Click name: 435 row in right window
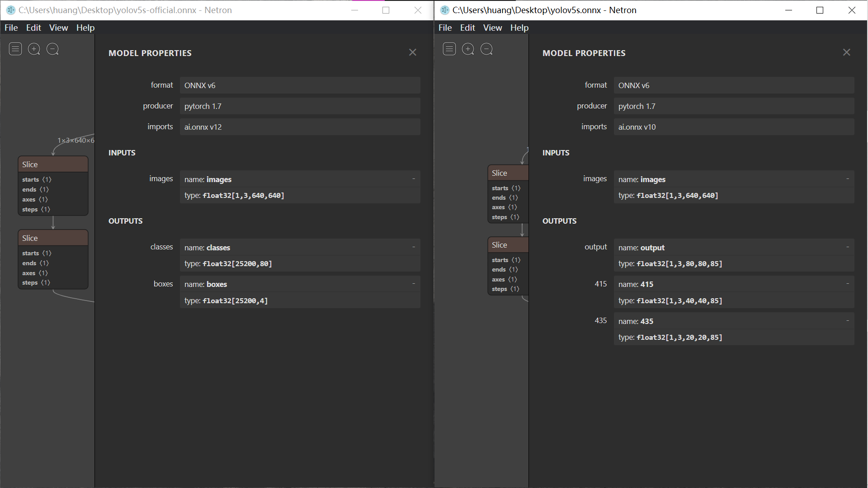 734,321
